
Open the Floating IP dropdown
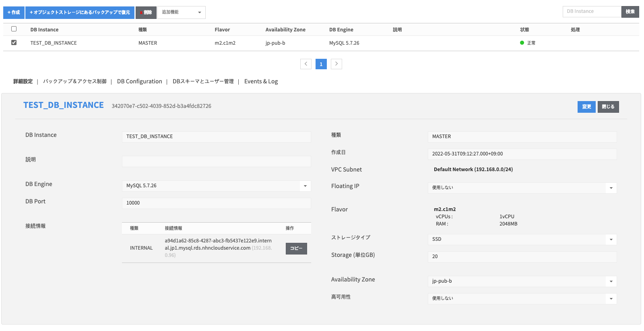[522, 188]
